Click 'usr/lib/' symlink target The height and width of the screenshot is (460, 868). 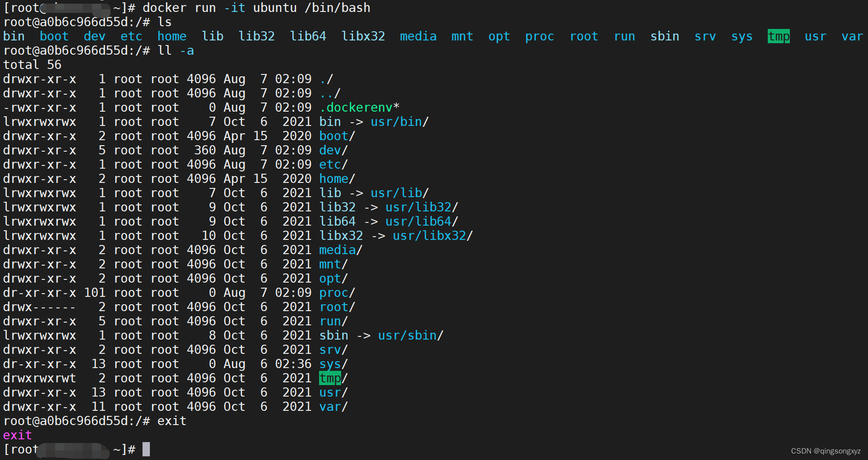400,193
